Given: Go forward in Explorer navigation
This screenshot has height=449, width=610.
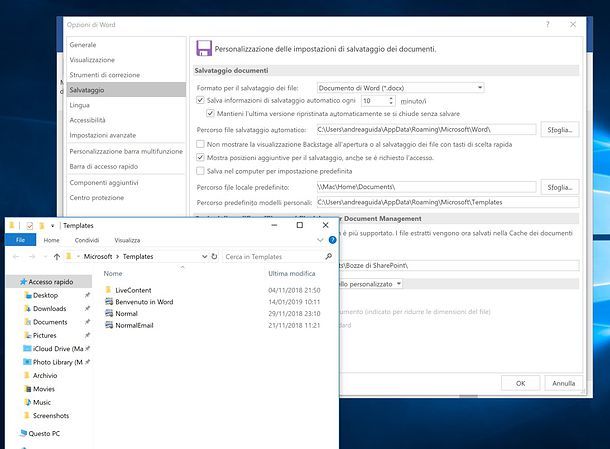Looking at the screenshot, I should pos(32,256).
